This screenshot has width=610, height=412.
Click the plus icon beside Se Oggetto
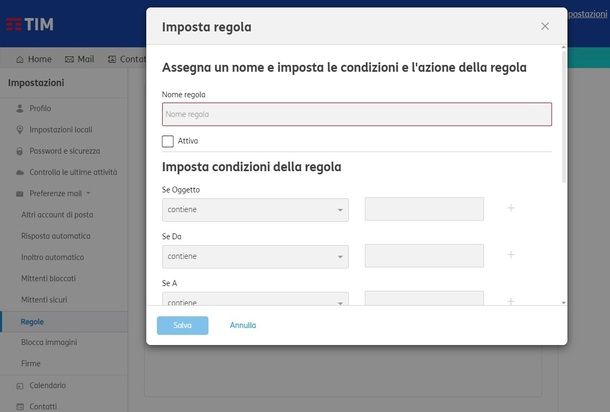[511, 208]
